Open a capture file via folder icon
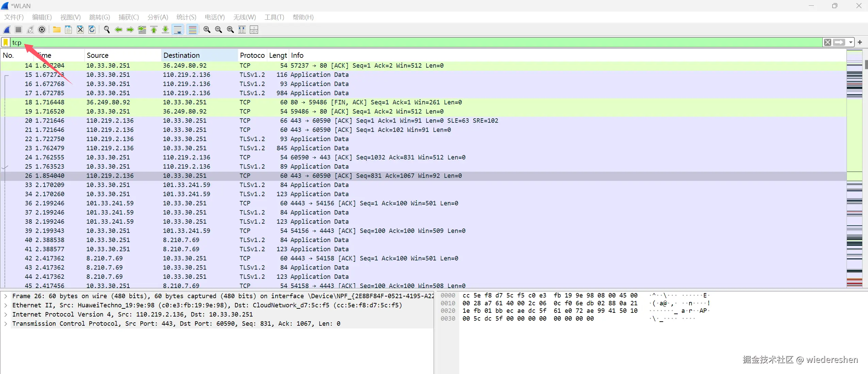This screenshot has width=868, height=374. pyautogui.click(x=57, y=30)
